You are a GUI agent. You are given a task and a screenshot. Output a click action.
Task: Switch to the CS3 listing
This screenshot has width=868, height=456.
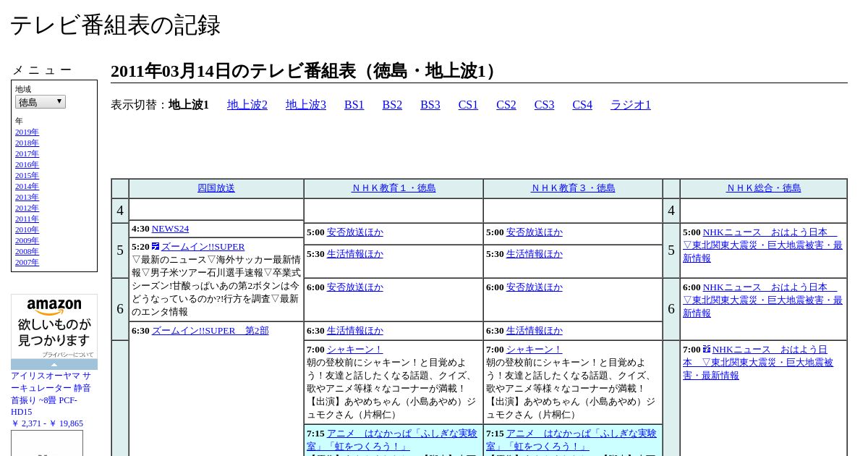point(544,105)
